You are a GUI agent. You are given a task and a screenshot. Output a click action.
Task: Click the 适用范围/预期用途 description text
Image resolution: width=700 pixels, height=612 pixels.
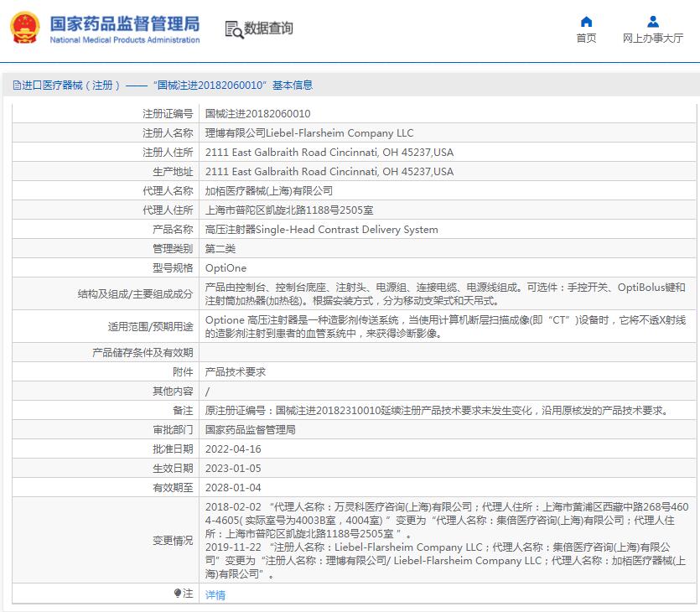click(445, 326)
